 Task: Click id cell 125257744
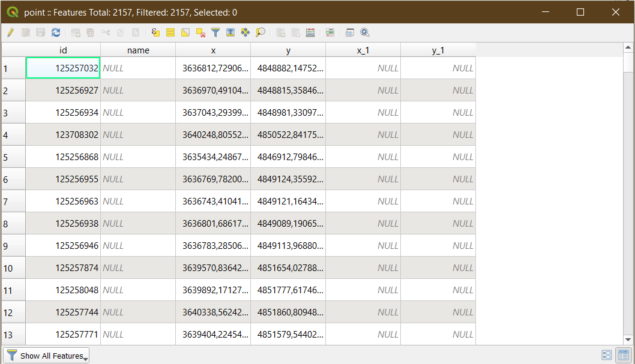[63, 312]
